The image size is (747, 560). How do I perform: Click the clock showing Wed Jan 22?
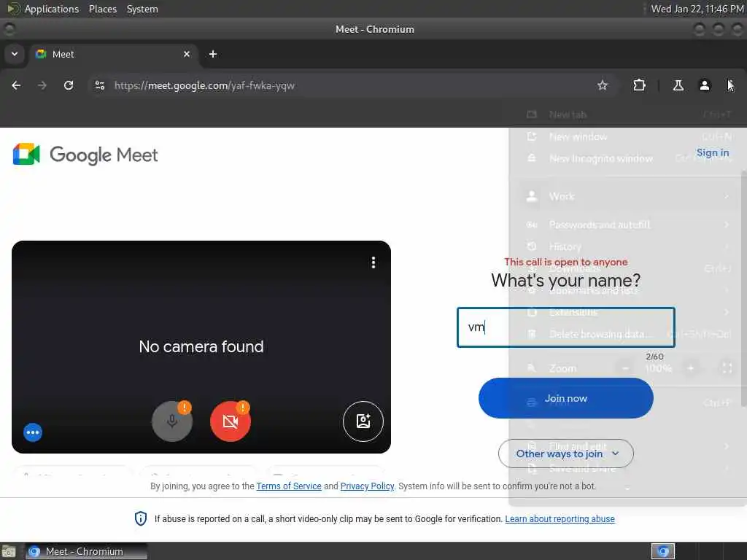(697, 9)
